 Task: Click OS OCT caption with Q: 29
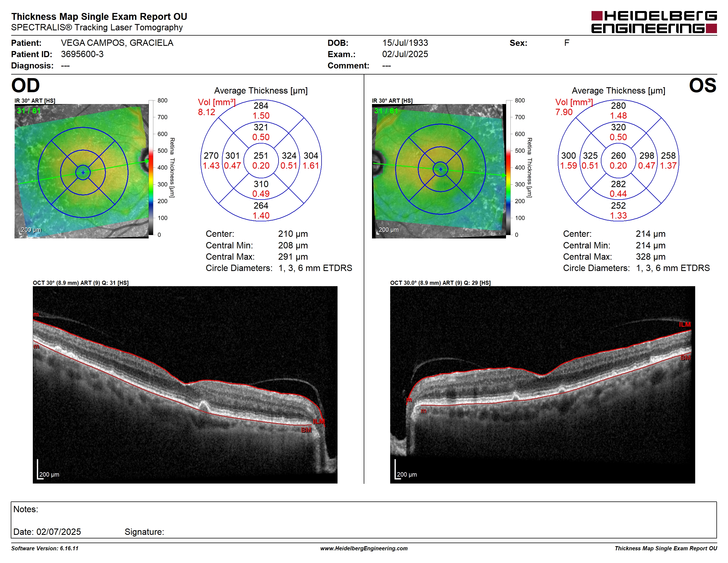coord(440,283)
